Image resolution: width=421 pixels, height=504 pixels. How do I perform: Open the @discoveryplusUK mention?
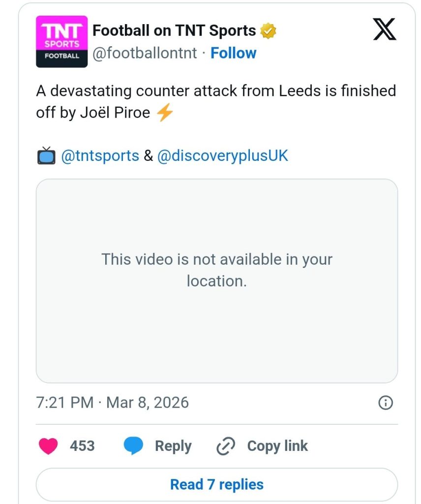[223, 156]
